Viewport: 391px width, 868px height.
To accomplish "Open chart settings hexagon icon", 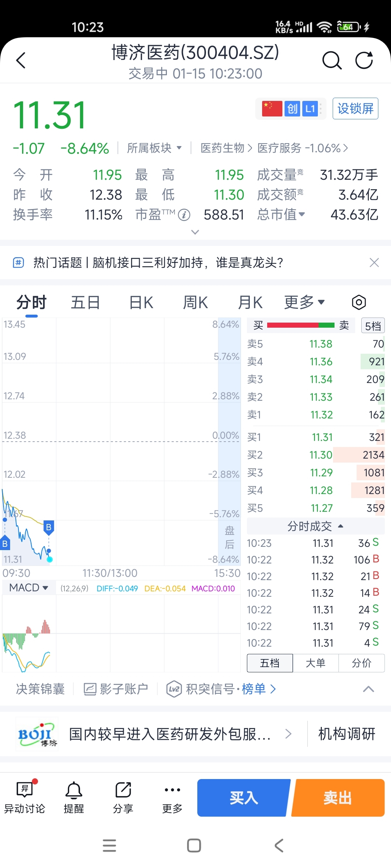I will [x=359, y=302].
